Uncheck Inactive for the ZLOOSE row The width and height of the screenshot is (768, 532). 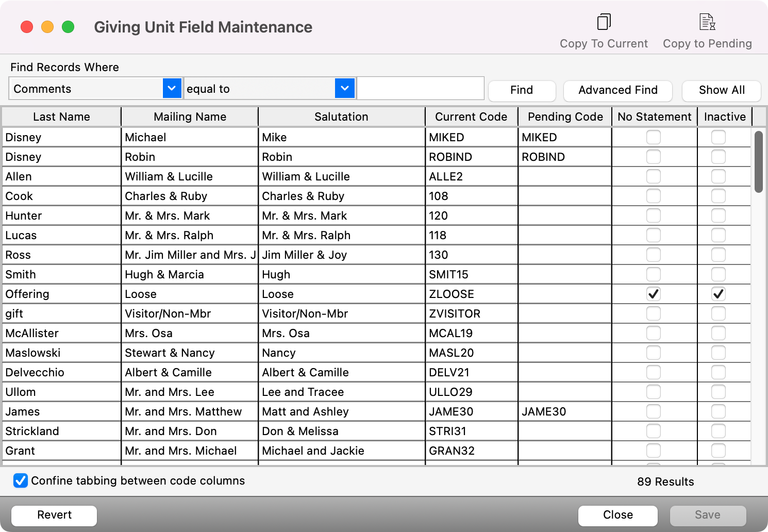[718, 294]
